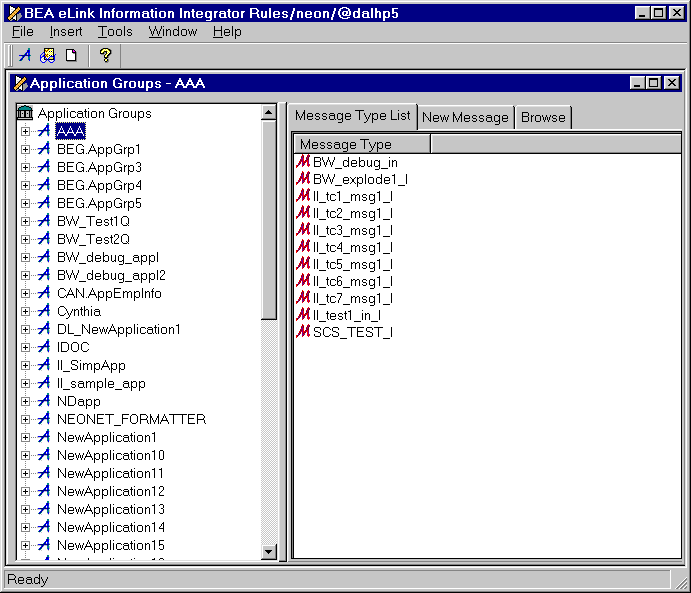
Task: Expand the II_sample_app tree node
Action: point(26,383)
